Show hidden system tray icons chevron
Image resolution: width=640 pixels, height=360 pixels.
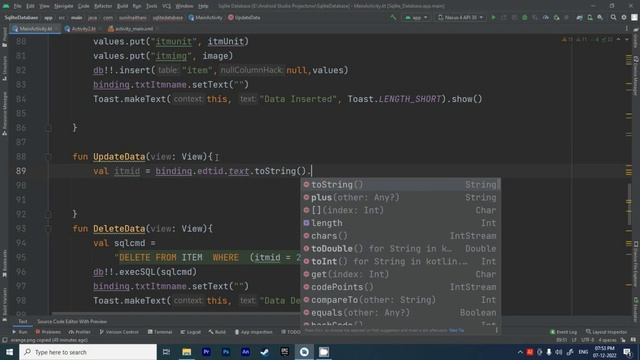(x=520, y=352)
